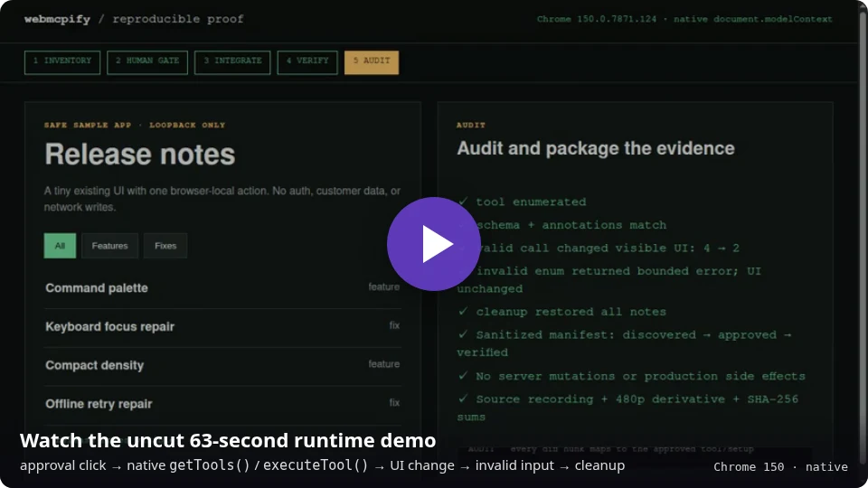Click 'SAFE SAMPLE APP · LOOPBACK ONLY' label
Viewport: 868px width, 488px height.
135,125
